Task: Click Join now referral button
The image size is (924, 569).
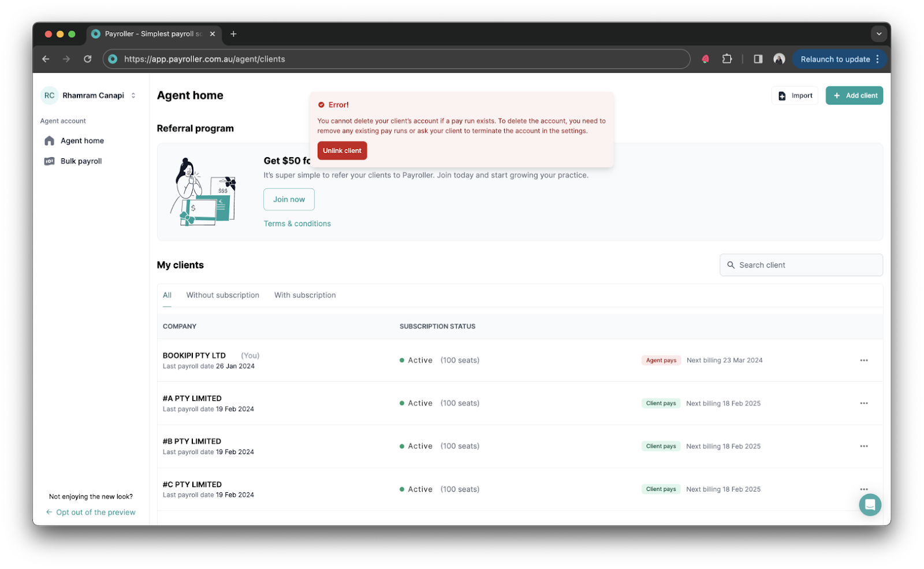Action: point(289,199)
